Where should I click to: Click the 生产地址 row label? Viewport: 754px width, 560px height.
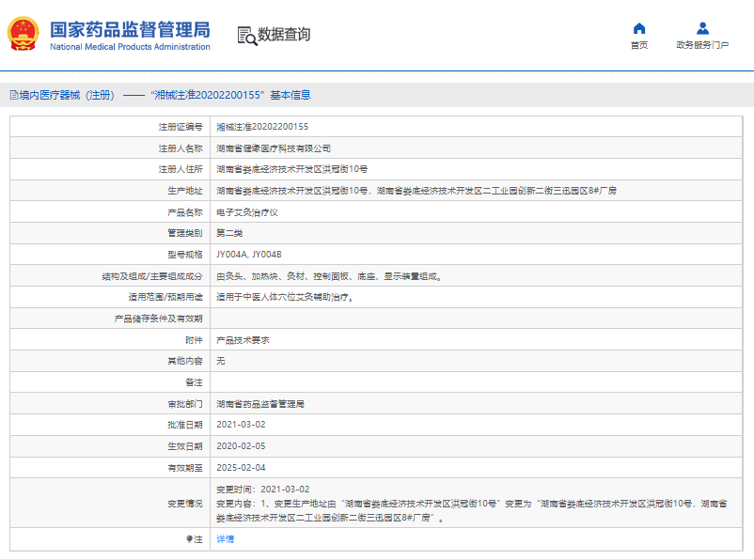click(185, 191)
